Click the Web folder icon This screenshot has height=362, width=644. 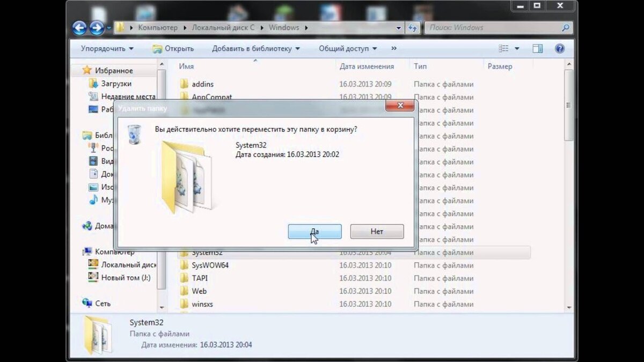184,291
